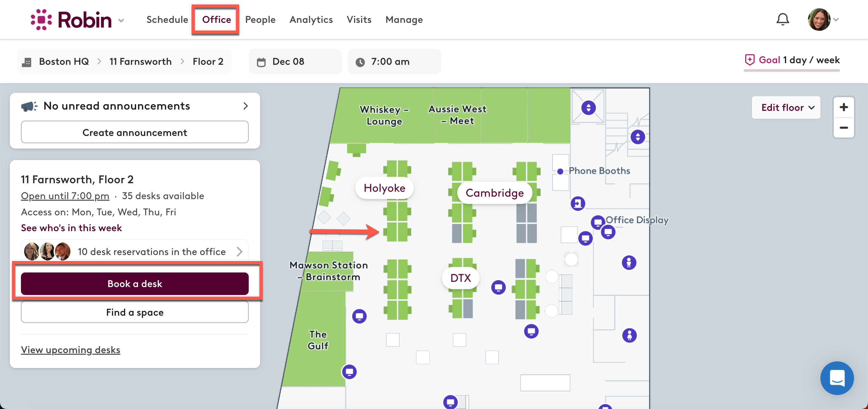Screen dimensions: 868x409
Task: Select the Aussie West – Meet room
Action: click(x=457, y=115)
